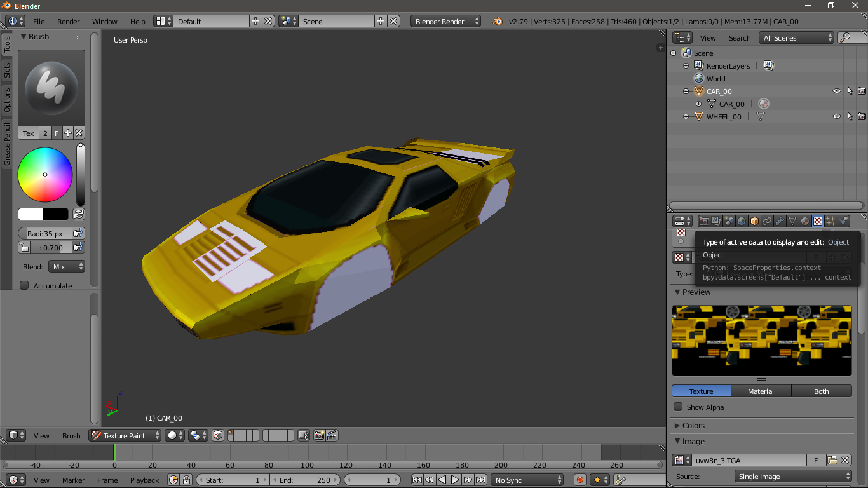
Task: Open the Particles properties tab
Action: (x=831, y=221)
